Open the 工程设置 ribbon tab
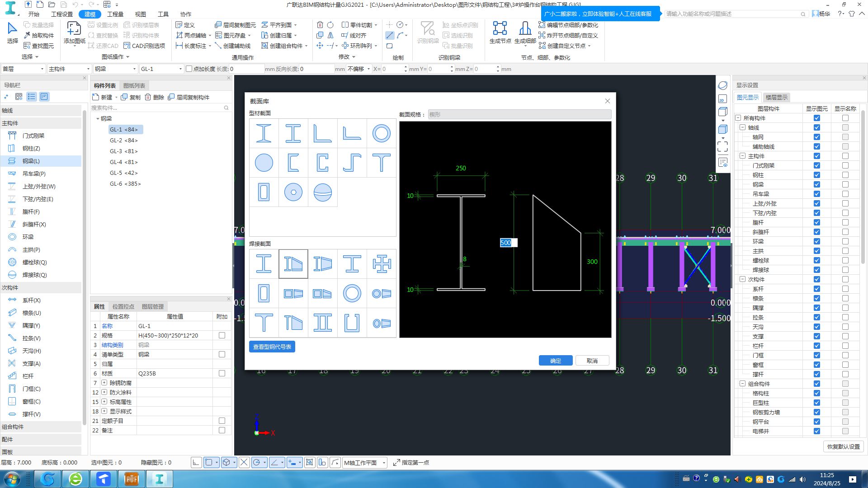The image size is (868, 488). pos(62,14)
